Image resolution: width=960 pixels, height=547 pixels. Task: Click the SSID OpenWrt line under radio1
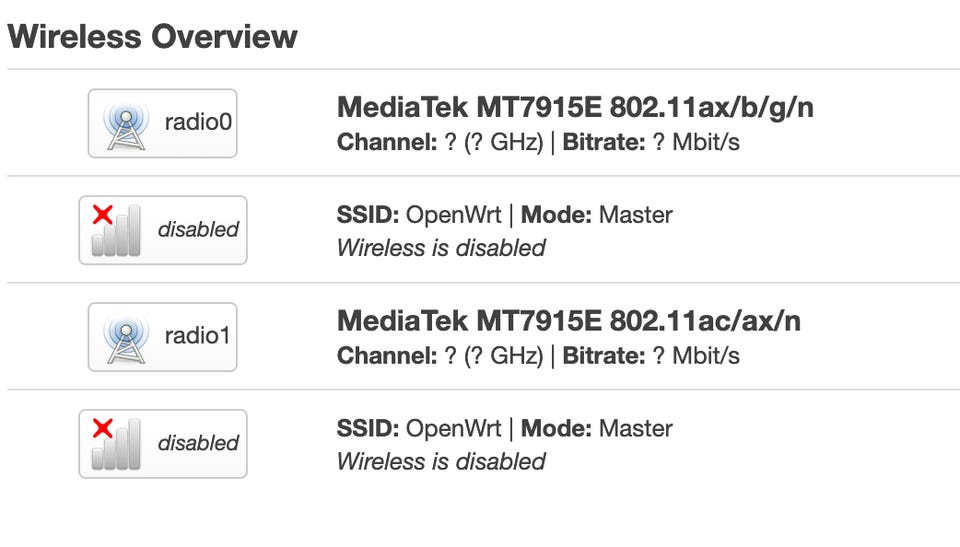[x=504, y=429]
